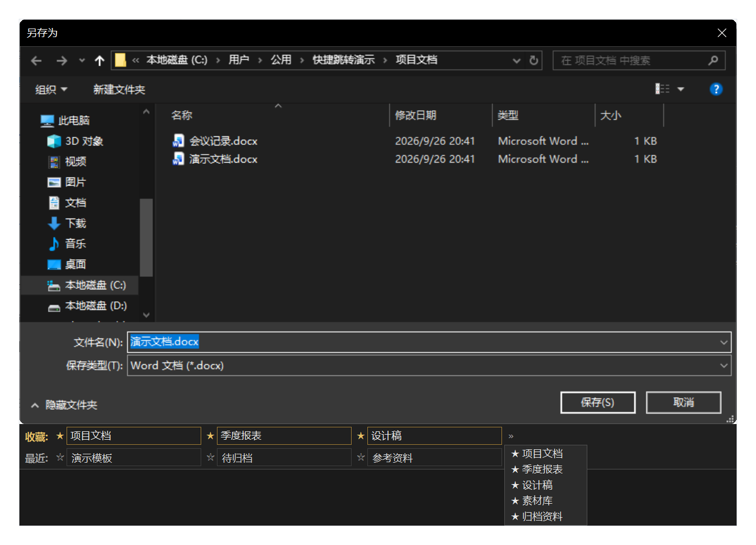Unstar the 季度报表 favorite
The width and height of the screenshot is (756, 545).
pos(211,436)
